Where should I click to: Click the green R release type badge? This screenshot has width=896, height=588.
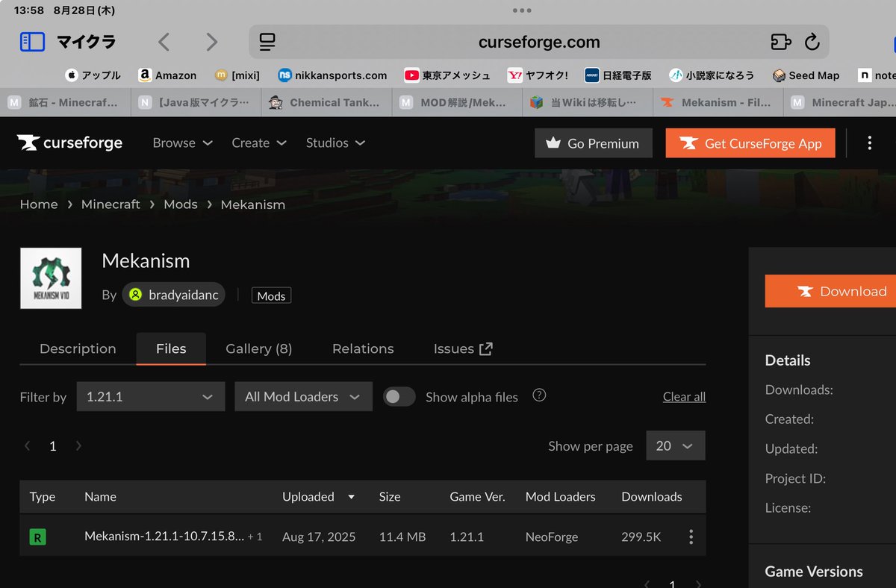point(37,537)
